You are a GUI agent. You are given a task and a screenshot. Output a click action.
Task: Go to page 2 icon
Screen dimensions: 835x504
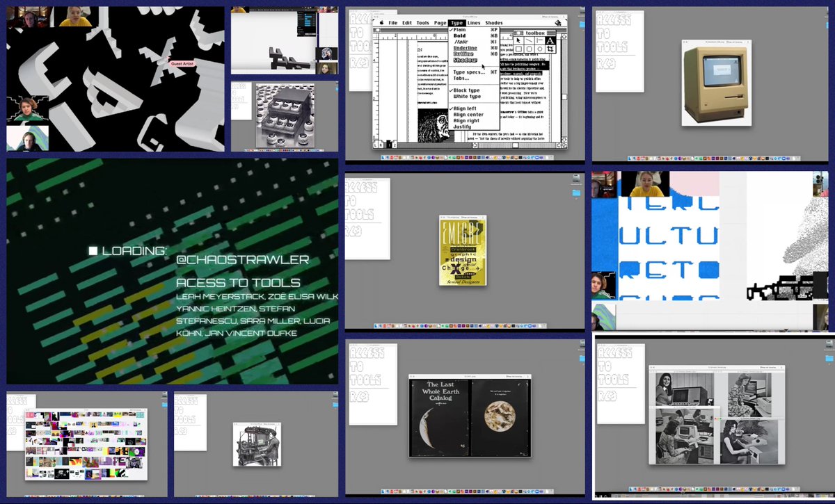coord(395,145)
